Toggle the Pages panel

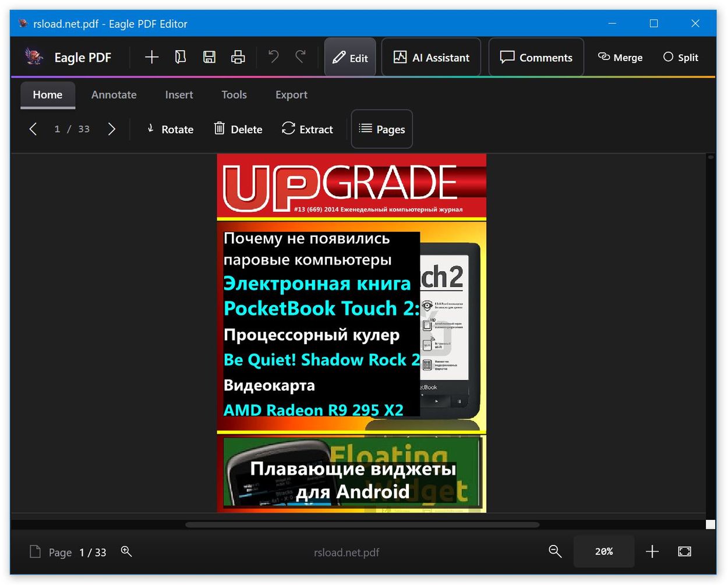[382, 129]
